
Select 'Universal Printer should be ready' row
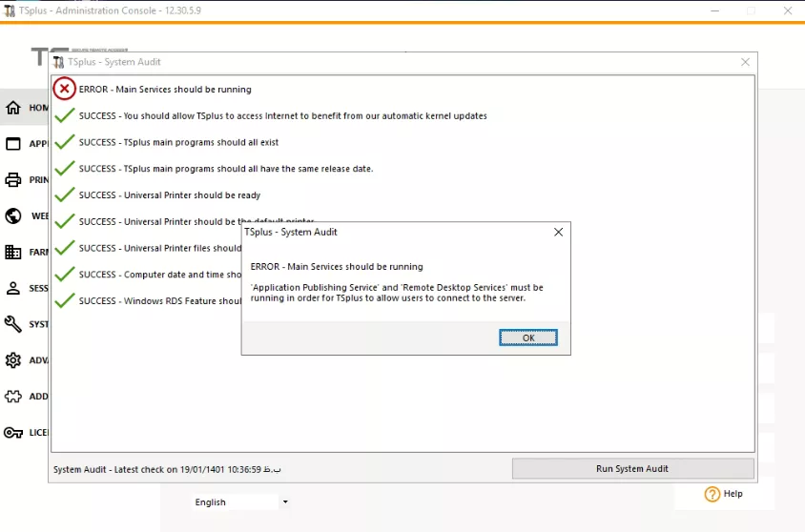pos(170,195)
